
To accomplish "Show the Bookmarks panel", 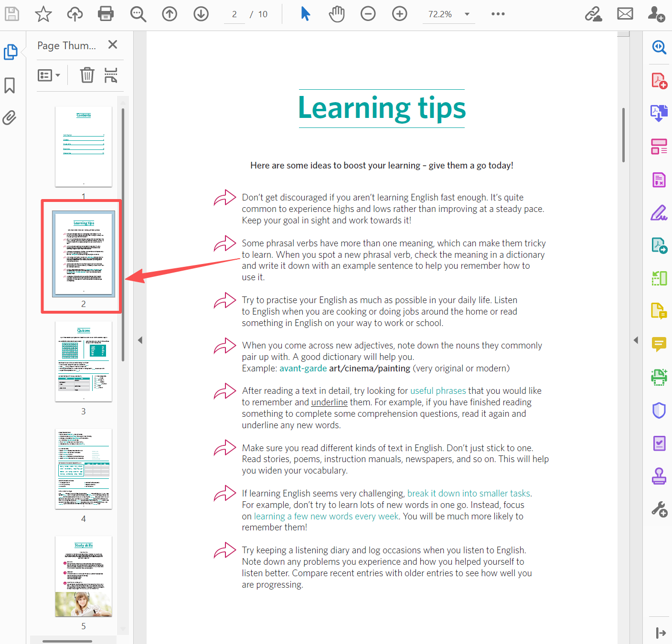I will coord(10,85).
